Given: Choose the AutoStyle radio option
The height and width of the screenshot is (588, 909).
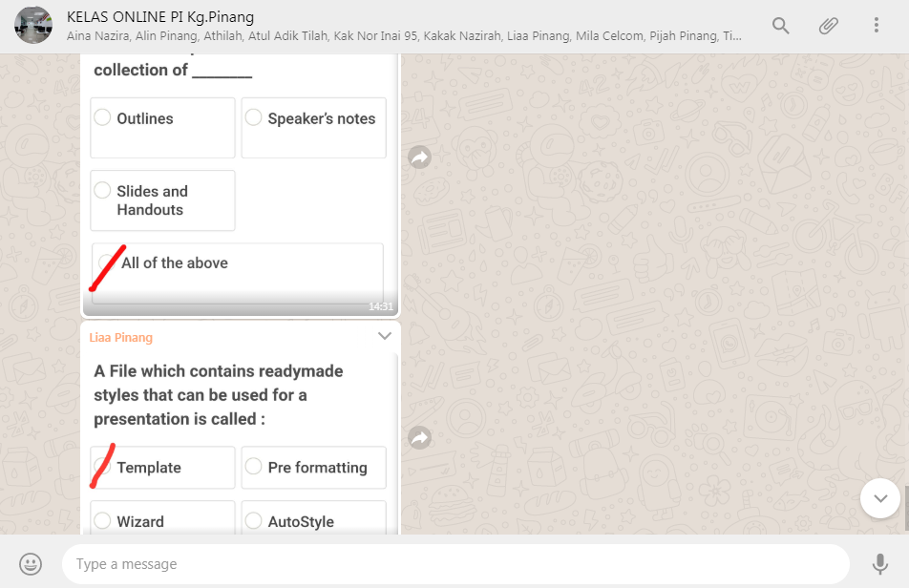Looking at the screenshot, I should click(x=254, y=521).
